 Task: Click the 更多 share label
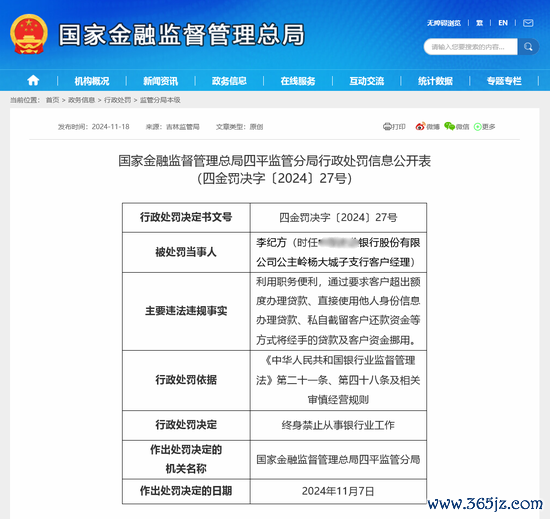[488, 127]
